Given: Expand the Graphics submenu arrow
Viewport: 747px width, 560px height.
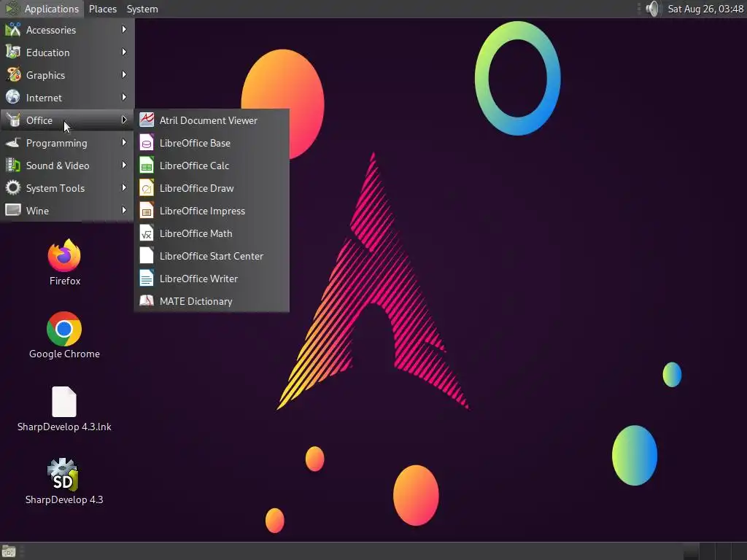Looking at the screenshot, I should (124, 75).
